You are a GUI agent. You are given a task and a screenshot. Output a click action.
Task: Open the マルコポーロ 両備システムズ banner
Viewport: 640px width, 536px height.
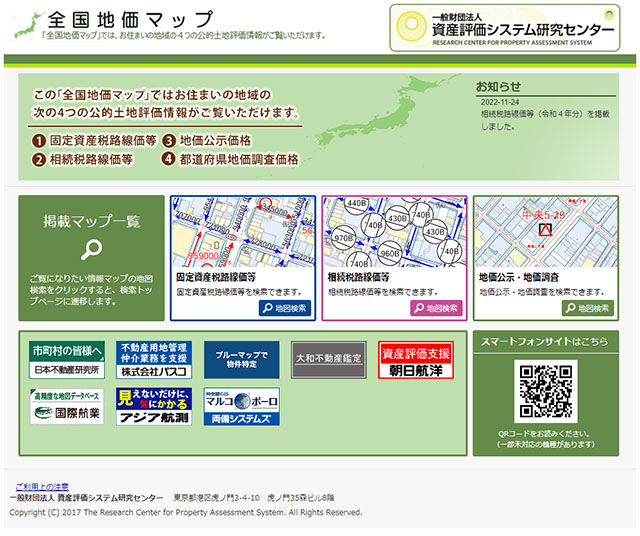pyautogui.click(x=241, y=407)
